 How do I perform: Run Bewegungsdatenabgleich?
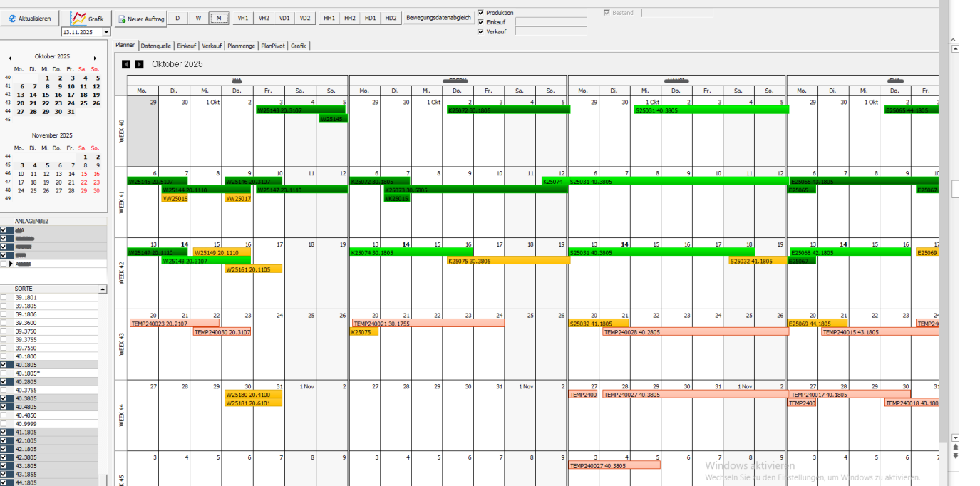pyautogui.click(x=438, y=18)
